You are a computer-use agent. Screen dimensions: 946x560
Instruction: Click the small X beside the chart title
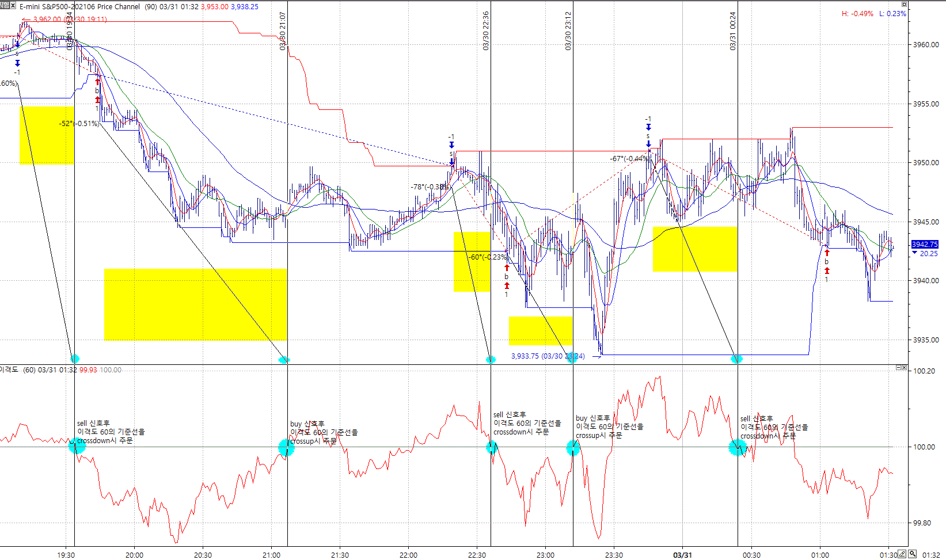pyautogui.click(x=13, y=6)
